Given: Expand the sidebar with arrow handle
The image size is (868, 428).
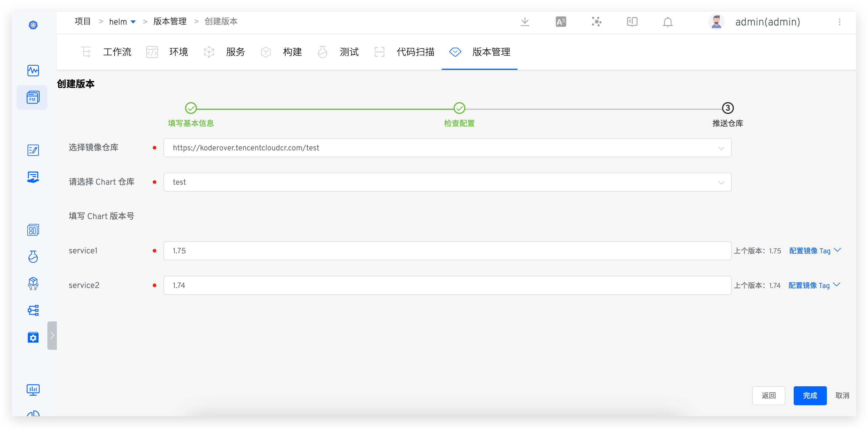Looking at the screenshot, I should click(52, 335).
